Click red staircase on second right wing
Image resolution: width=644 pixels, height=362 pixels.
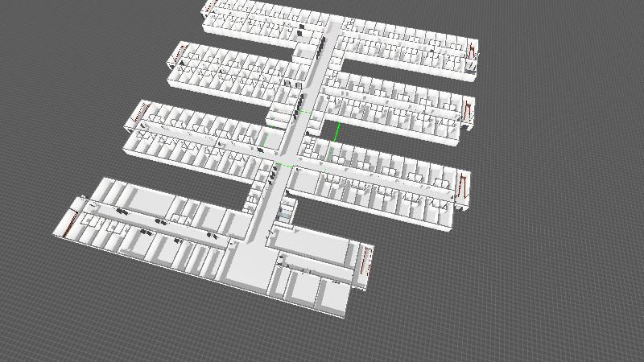(466, 109)
